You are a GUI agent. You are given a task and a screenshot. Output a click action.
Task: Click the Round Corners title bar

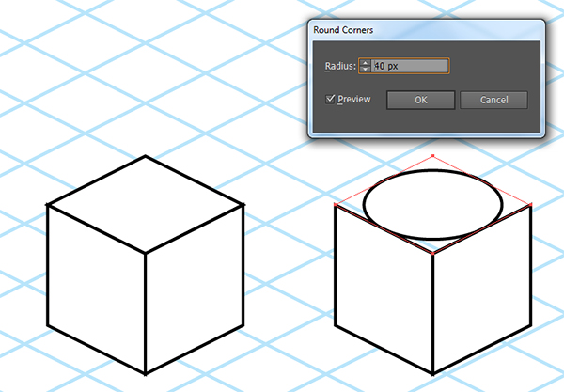coord(426,30)
